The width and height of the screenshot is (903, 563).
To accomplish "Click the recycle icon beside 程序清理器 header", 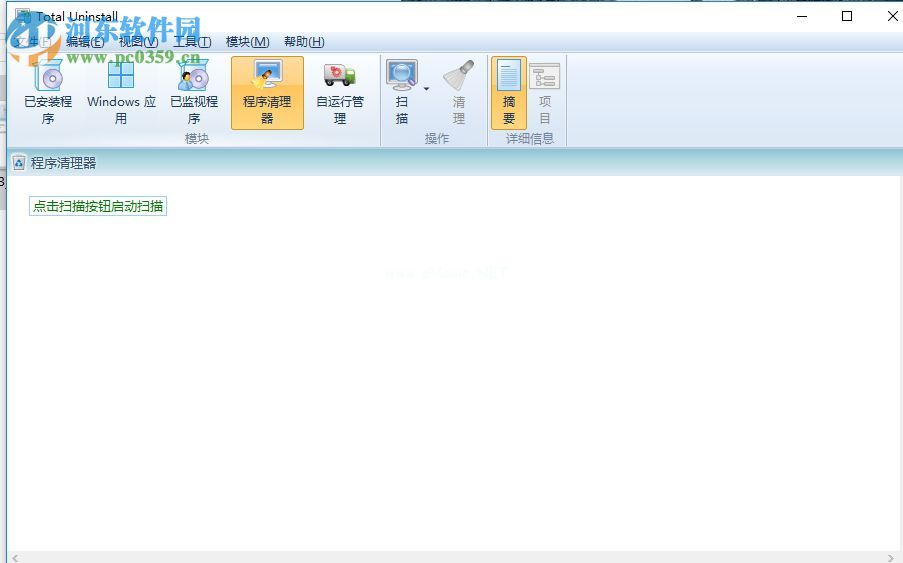I will coord(19,163).
